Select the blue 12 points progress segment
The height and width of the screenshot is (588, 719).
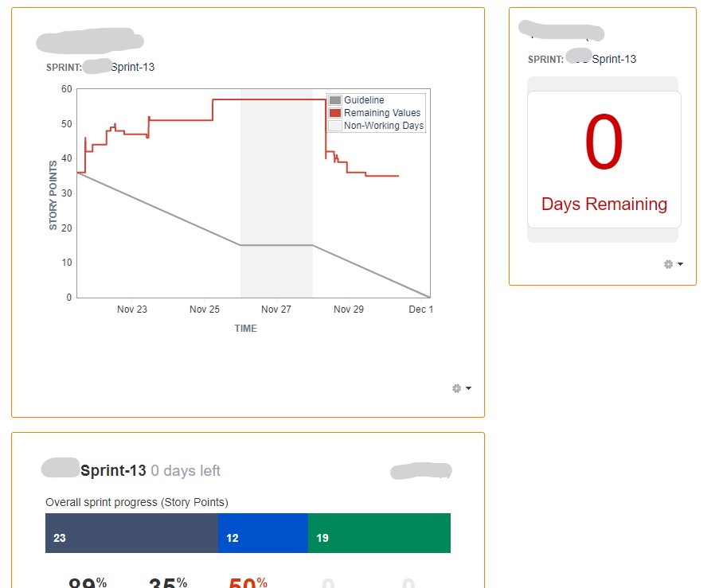click(x=263, y=533)
